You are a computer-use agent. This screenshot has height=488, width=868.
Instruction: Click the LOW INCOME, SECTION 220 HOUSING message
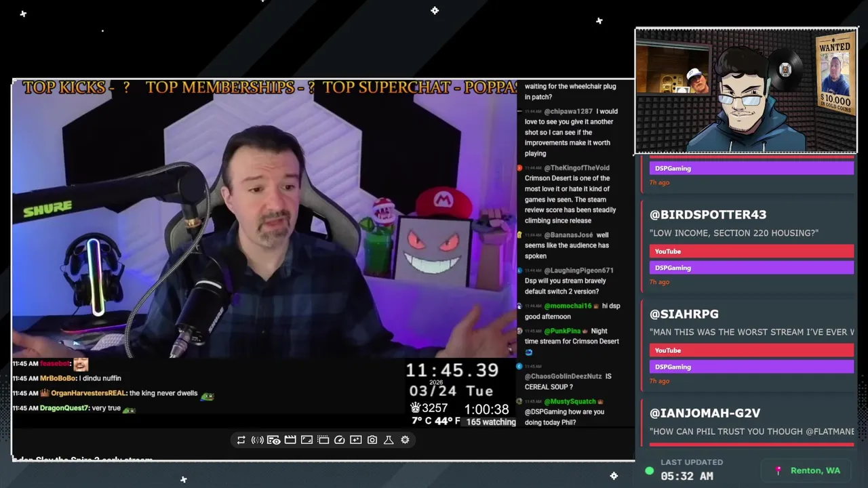(734, 233)
